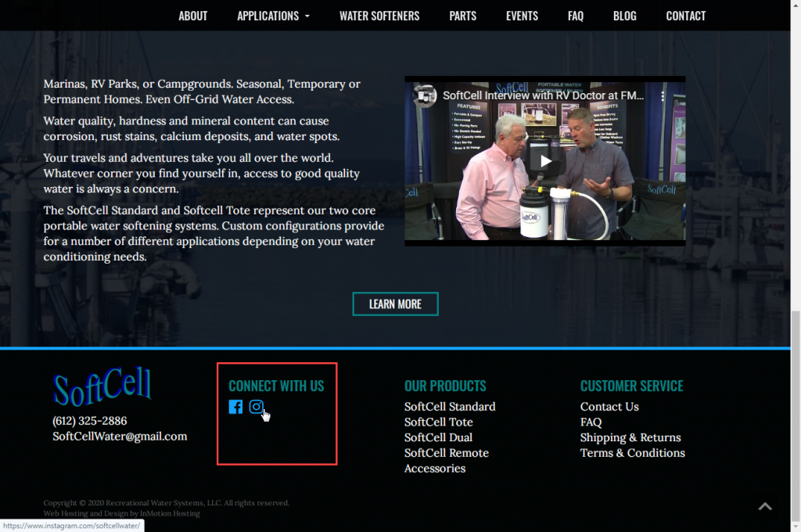Screen dimensions: 801x532
Task: Open the SoftCell Tote product link
Action: pos(438,422)
